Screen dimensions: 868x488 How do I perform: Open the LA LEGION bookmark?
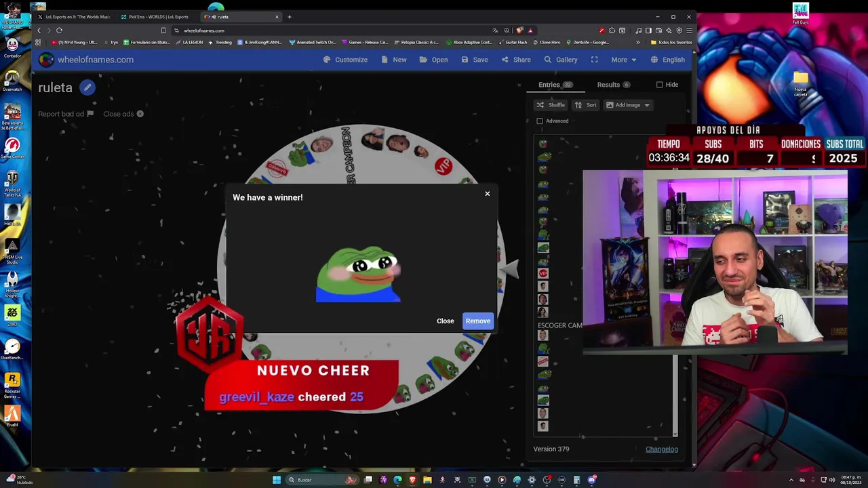[x=189, y=42]
